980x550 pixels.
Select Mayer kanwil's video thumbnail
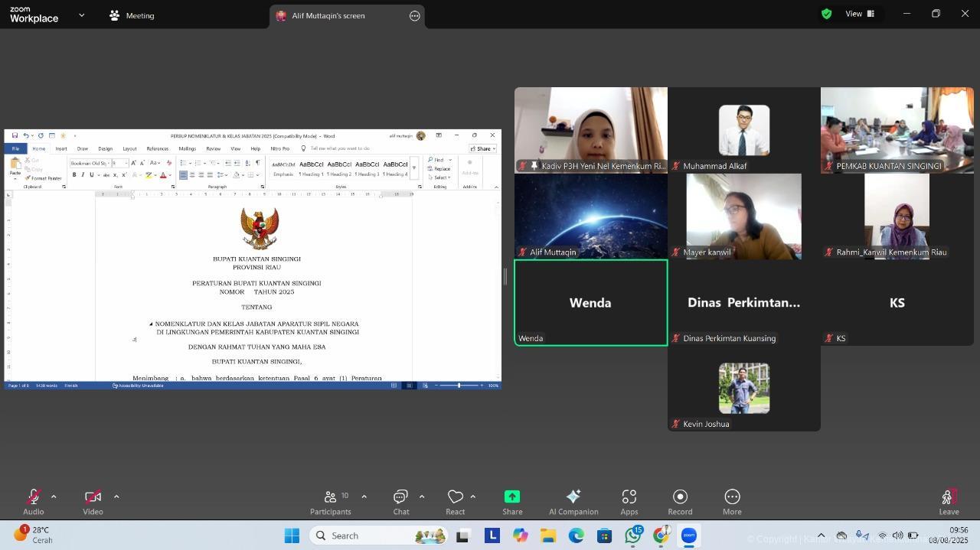[743, 216]
